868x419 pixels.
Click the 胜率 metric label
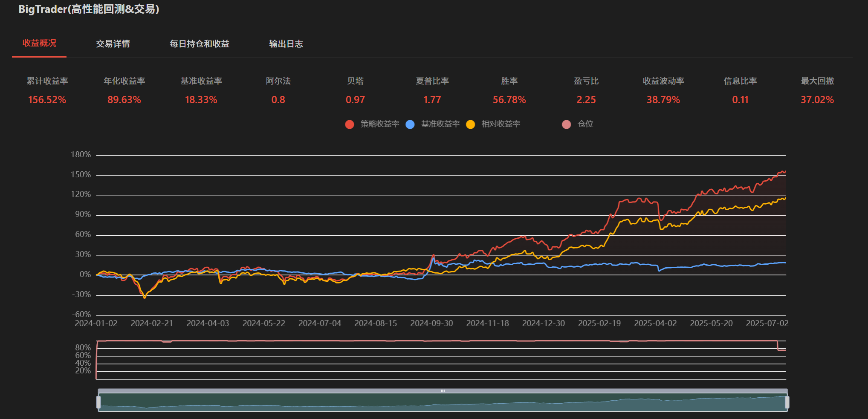click(509, 81)
